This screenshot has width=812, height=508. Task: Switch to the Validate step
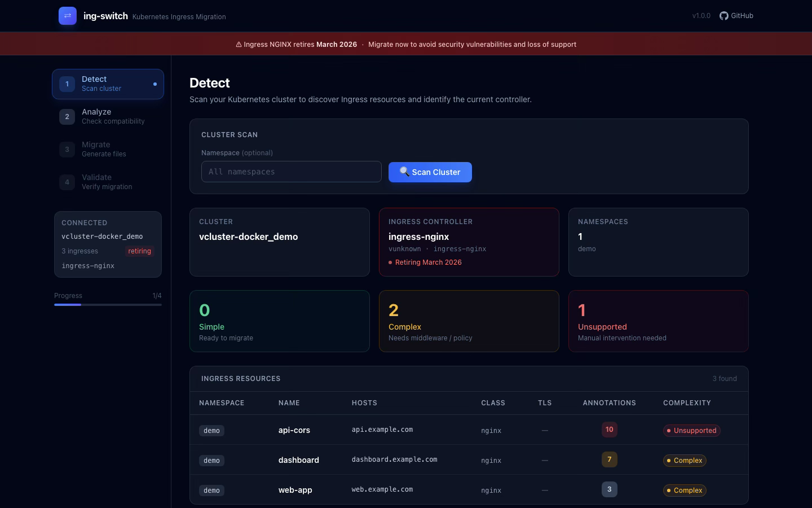[x=108, y=182]
